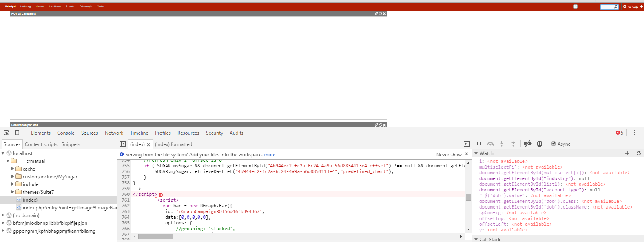Open the Audits panel
Viewport: 644px width, 242px height.
click(x=237, y=133)
